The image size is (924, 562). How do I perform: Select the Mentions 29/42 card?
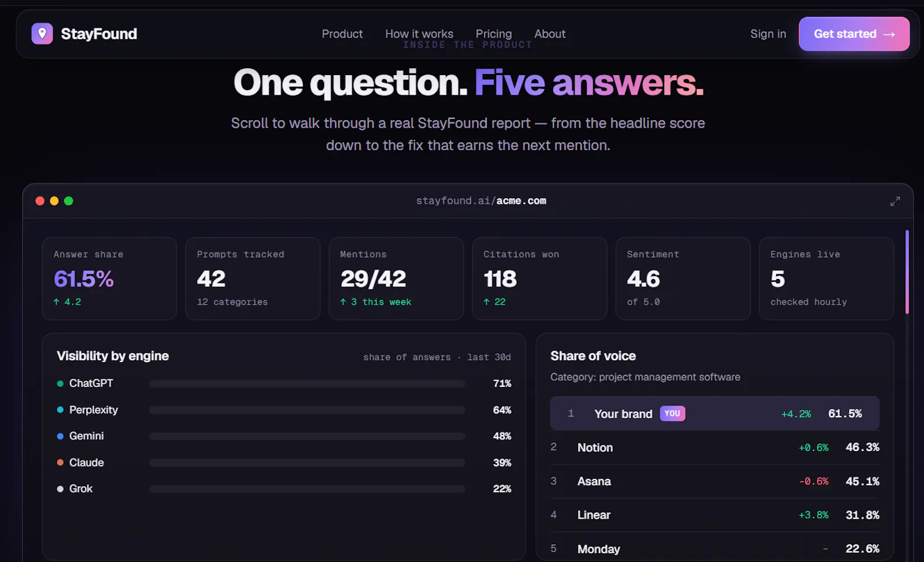[396, 278]
